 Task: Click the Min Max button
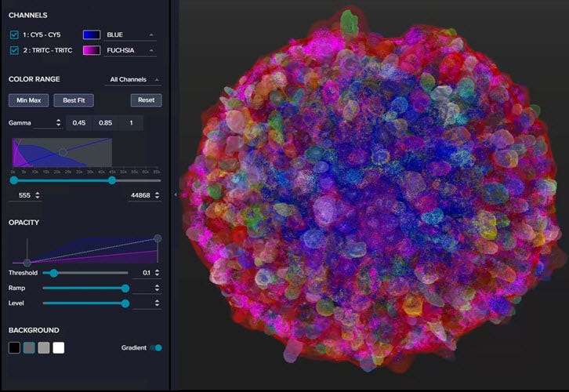coord(28,100)
